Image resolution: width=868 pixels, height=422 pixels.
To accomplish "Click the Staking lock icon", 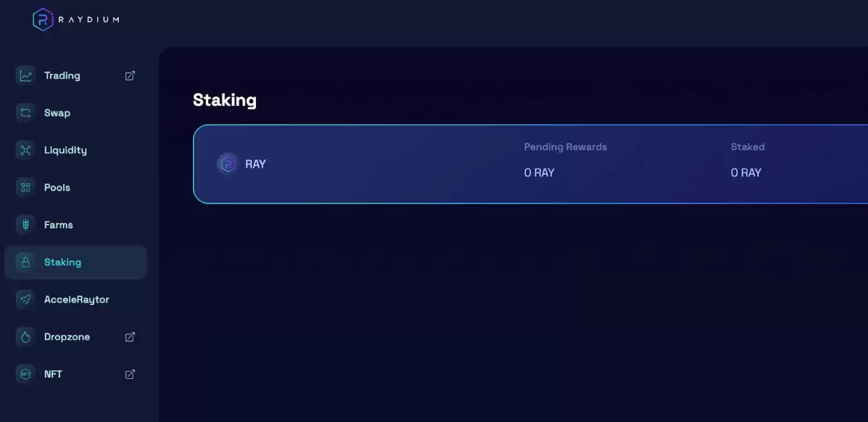I will (26, 262).
